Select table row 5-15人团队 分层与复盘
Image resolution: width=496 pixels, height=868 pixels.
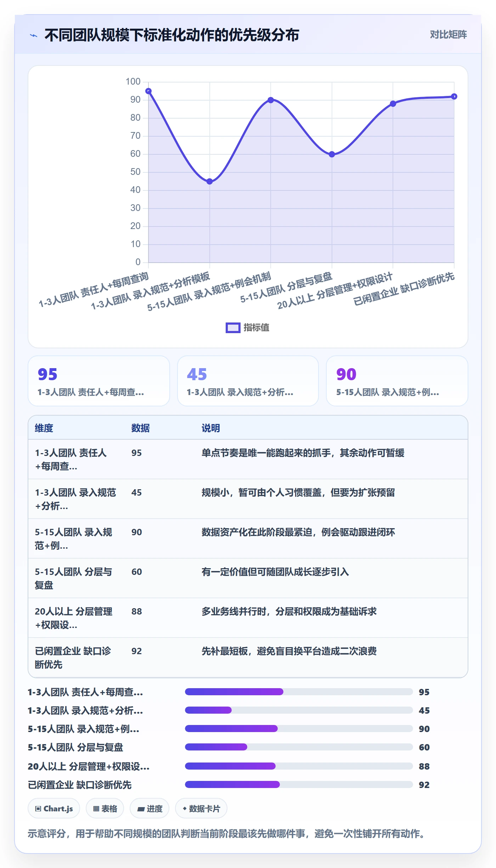point(248,578)
